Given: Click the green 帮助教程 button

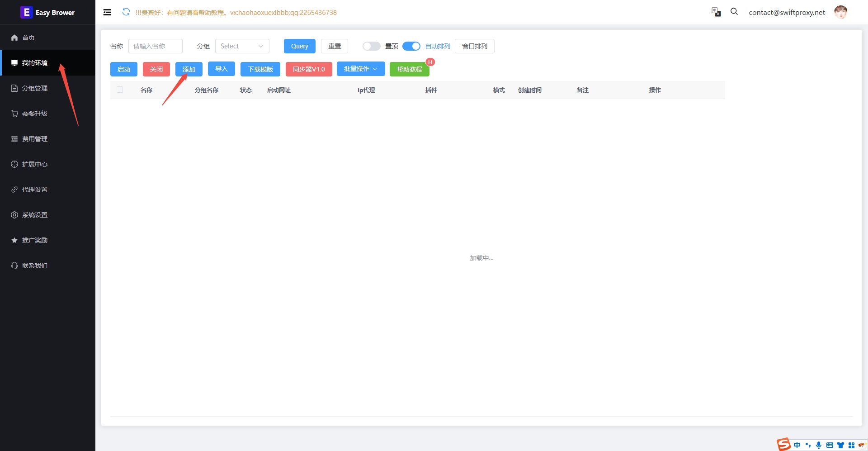Looking at the screenshot, I should (x=409, y=69).
